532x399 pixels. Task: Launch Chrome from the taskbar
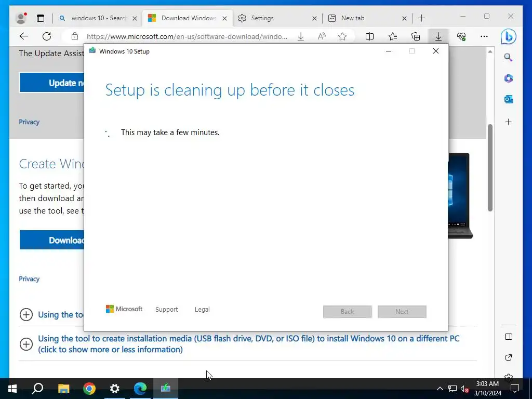[89, 388]
